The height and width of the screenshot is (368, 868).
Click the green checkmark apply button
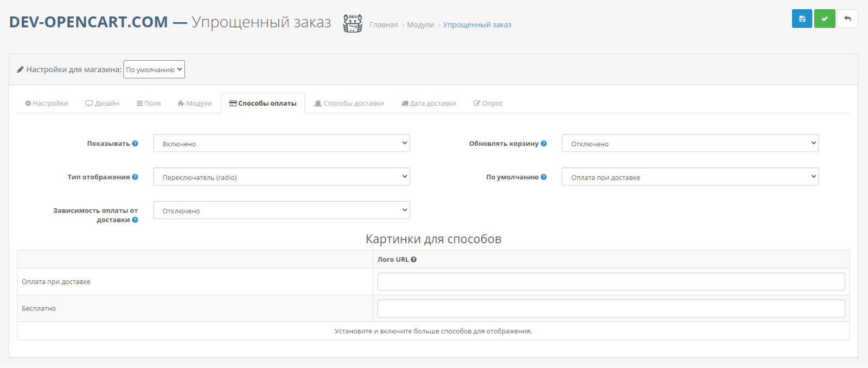(x=825, y=18)
